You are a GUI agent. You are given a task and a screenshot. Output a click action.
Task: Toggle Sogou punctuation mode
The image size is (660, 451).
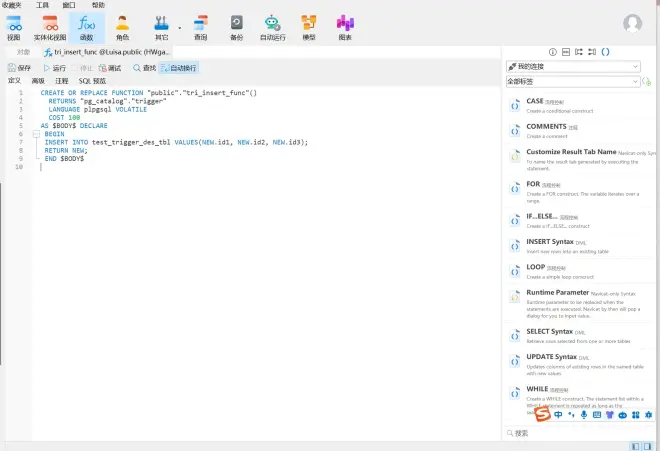click(571, 415)
